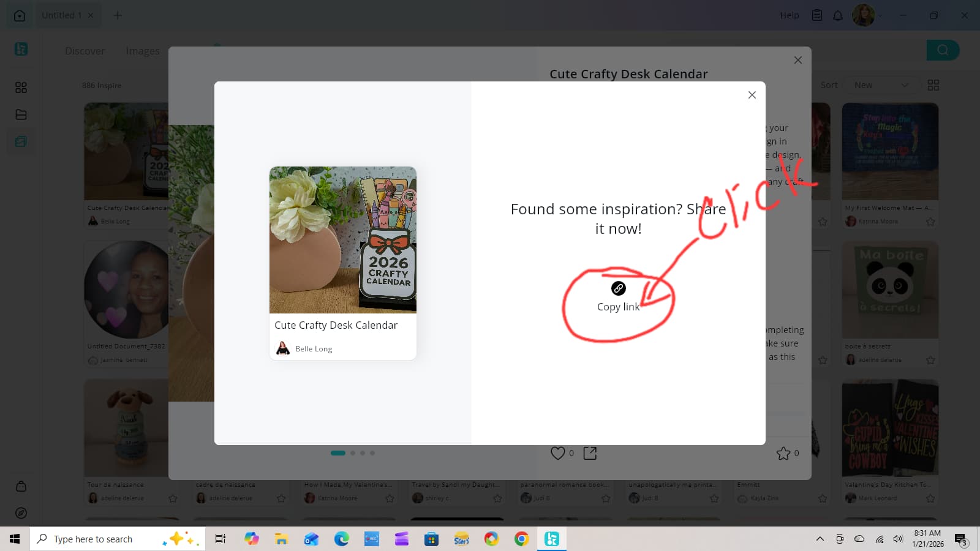Open the Help link
The height and width of the screenshot is (551, 980).
click(789, 15)
